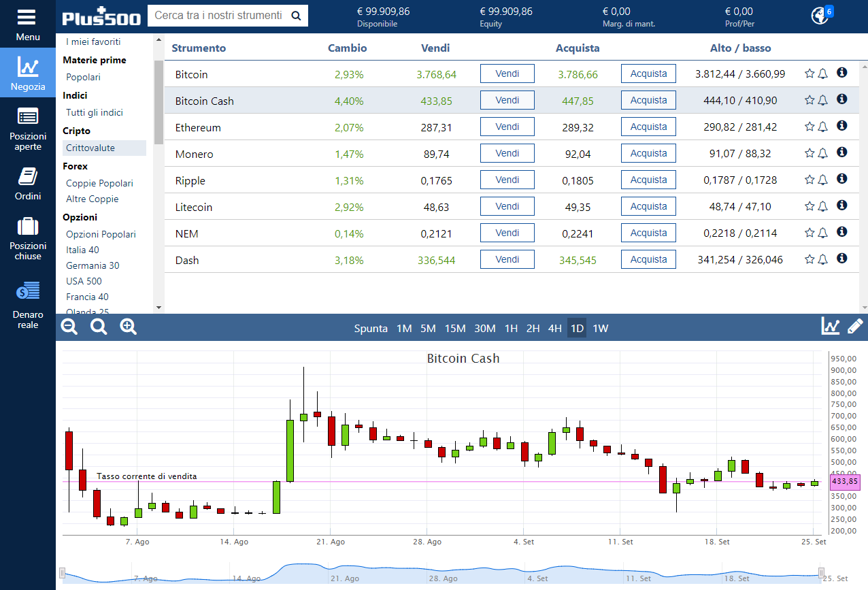The image size is (868, 590).
Task: Click the zoom out chart icon
Action: tap(69, 327)
